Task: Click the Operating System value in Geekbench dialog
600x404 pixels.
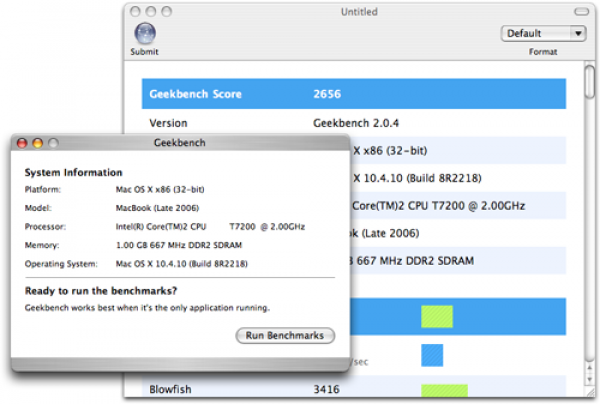Action: pyautogui.click(x=182, y=264)
